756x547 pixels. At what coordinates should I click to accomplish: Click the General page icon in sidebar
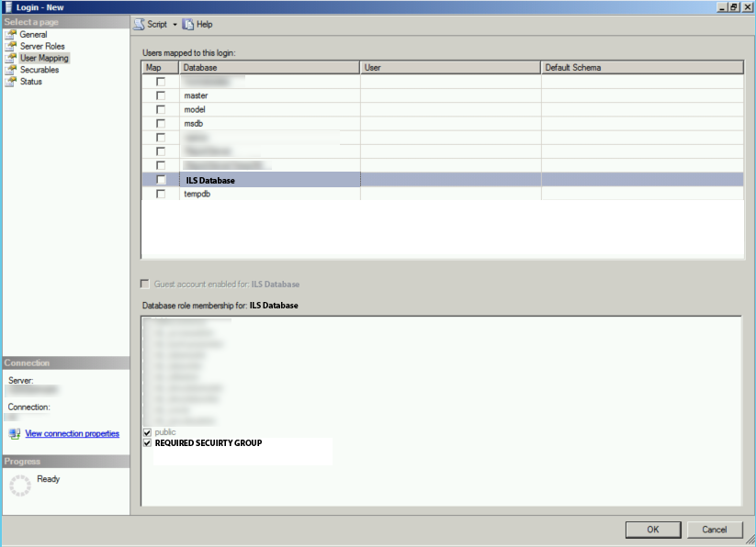9,34
